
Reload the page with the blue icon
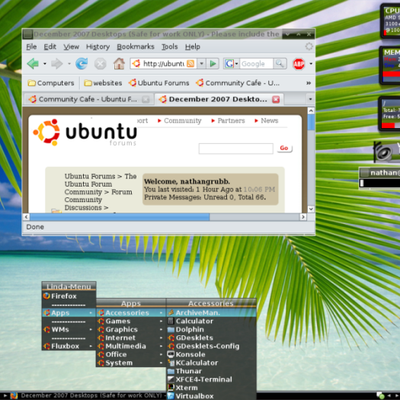81,63
